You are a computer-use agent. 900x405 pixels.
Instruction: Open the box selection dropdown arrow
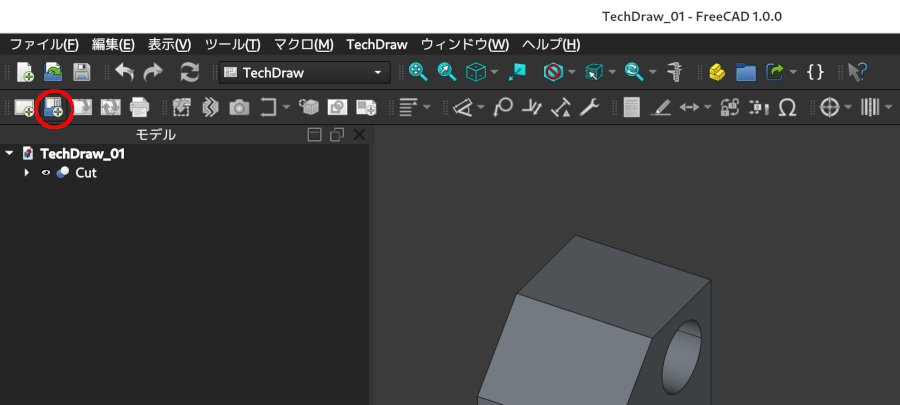[612, 72]
